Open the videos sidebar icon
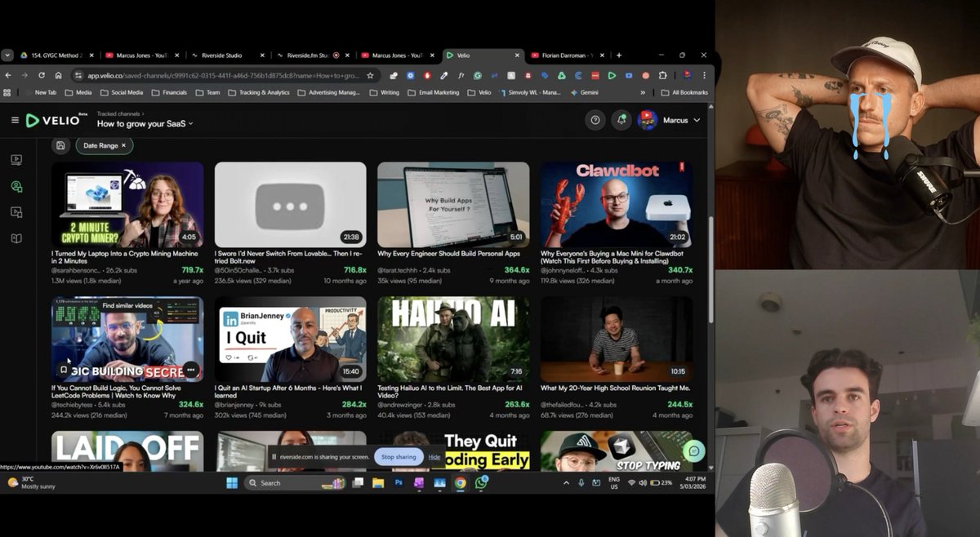The height and width of the screenshot is (537, 980). (x=16, y=160)
